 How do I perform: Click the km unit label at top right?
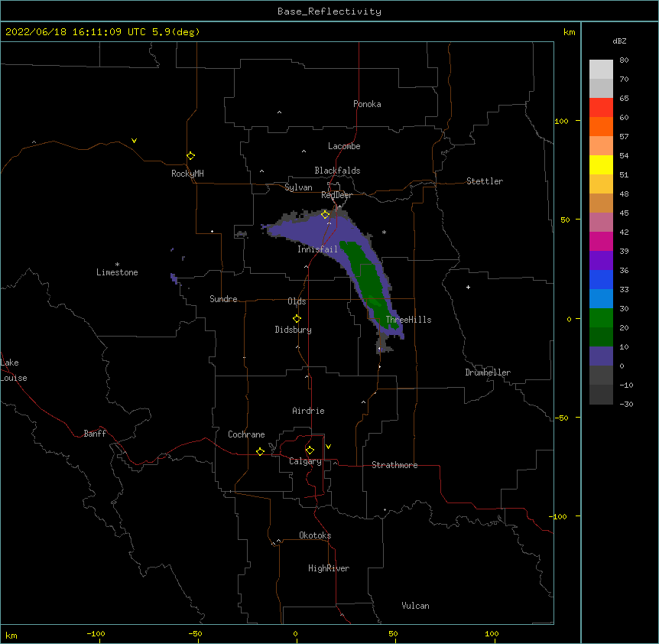(569, 32)
